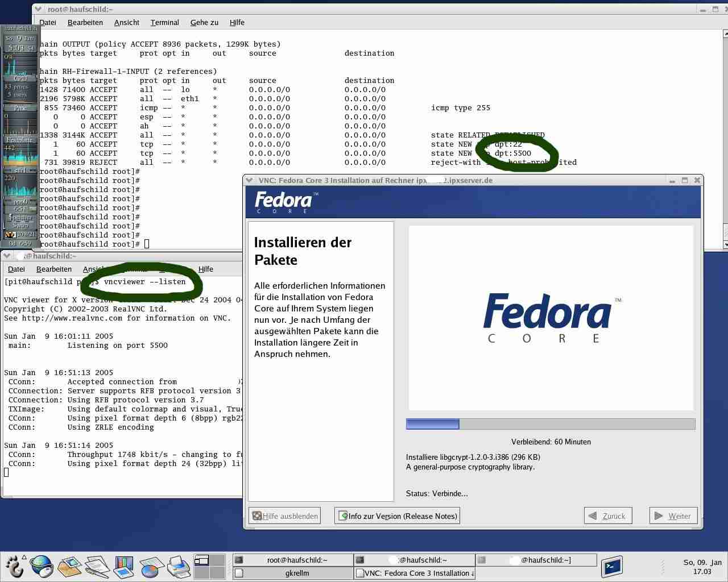The width and height of the screenshot is (728, 582).
Task: Minimize the VNC Fedora installation window
Action: coord(672,180)
